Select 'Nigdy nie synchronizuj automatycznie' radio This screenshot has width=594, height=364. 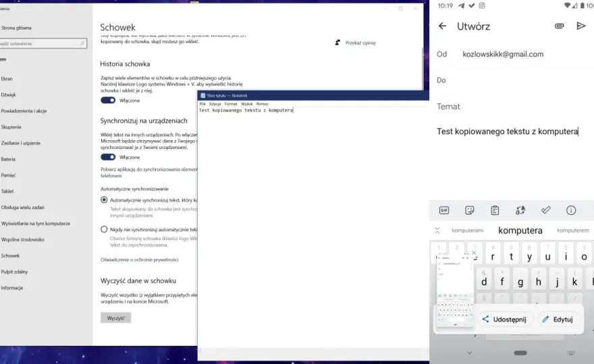pos(104,229)
